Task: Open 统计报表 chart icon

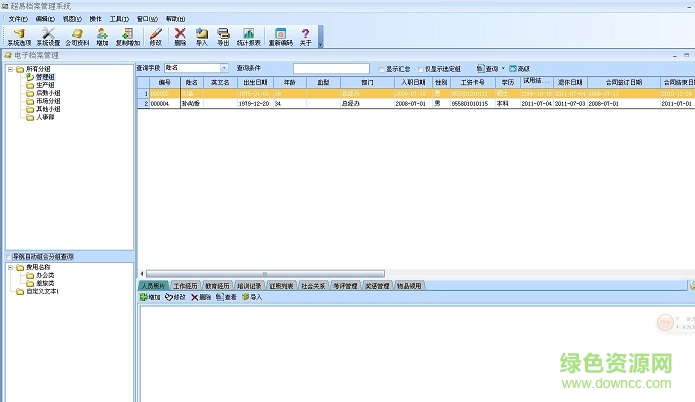Action: pyautogui.click(x=249, y=36)
